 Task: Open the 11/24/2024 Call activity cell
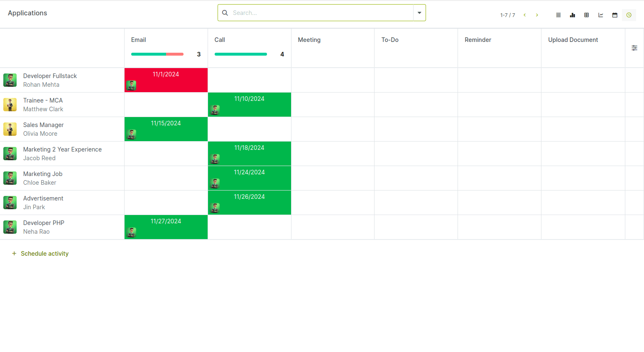[250, 178]
